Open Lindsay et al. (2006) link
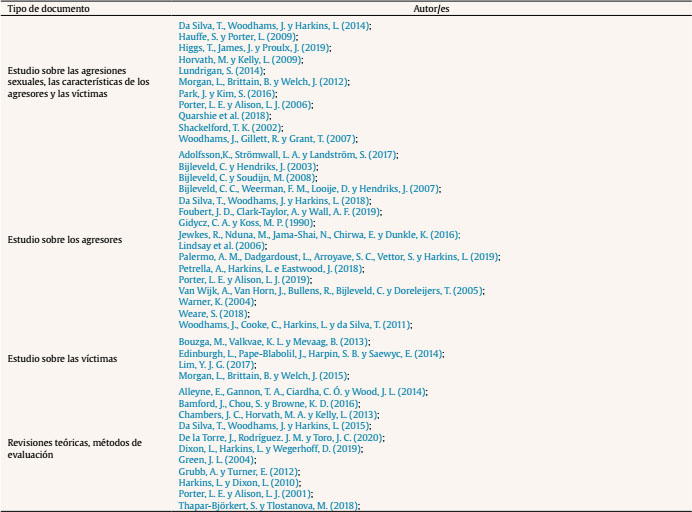The image size is (692, 512). tap(222, 246)
